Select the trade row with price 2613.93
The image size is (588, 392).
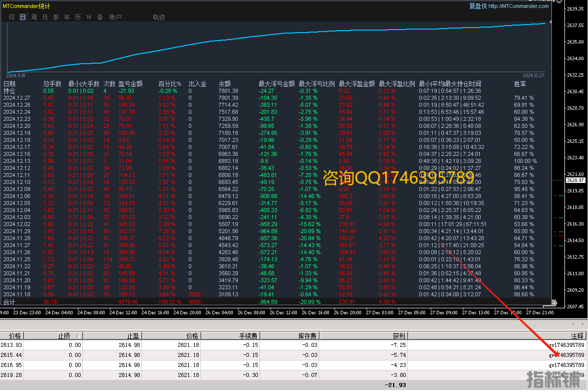pyautogui.click(x=200, y=345)
